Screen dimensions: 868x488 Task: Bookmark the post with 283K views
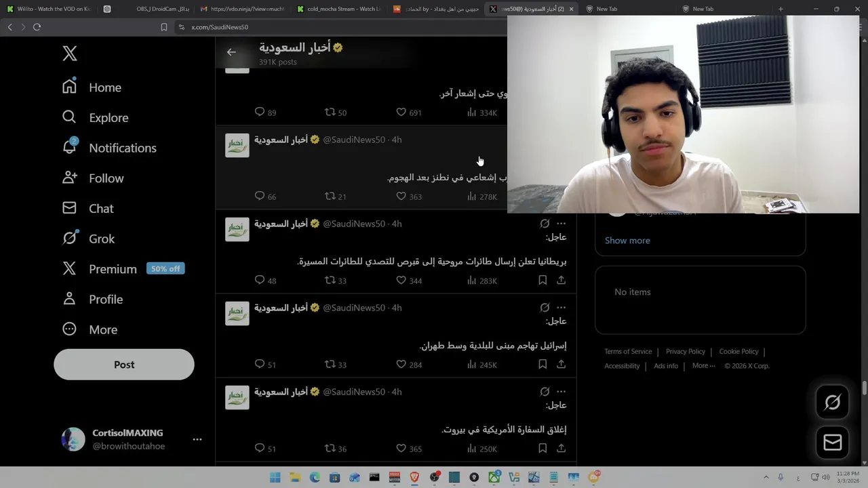[542, 280]
